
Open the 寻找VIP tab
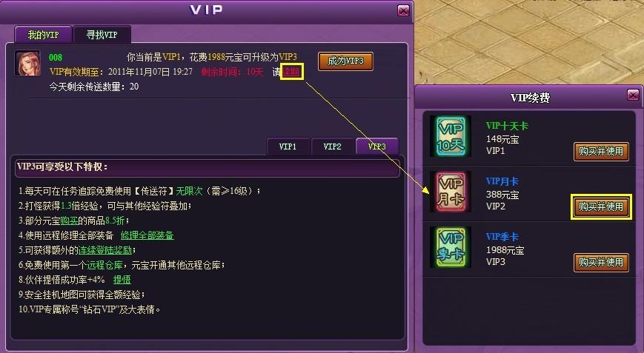(102, 35)
